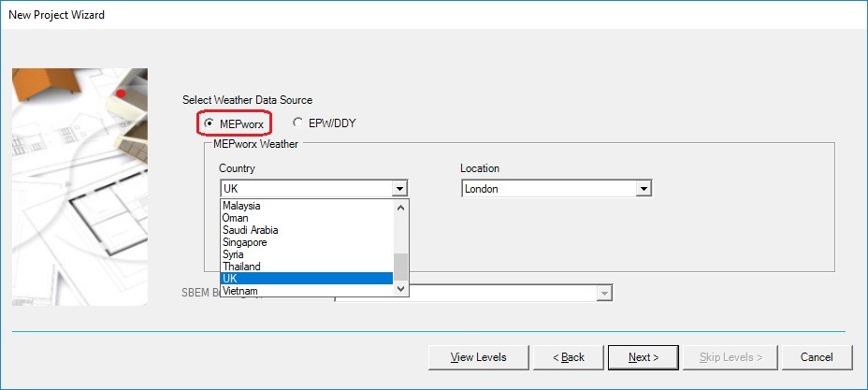Select Syria from the country list
Image resolution: width=868 pixels, height=390 pixels.
[307, 254]
